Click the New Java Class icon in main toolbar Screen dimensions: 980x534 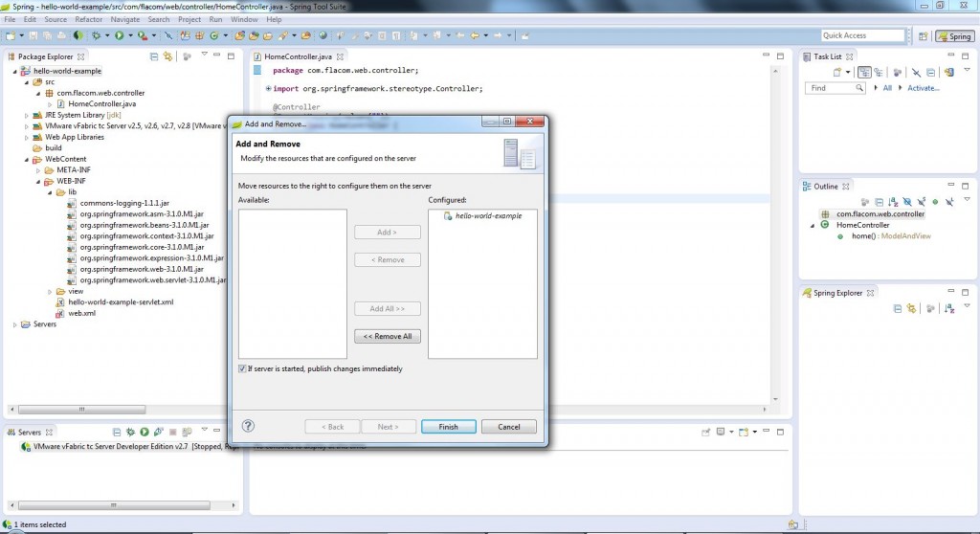[x=214, y=35]
